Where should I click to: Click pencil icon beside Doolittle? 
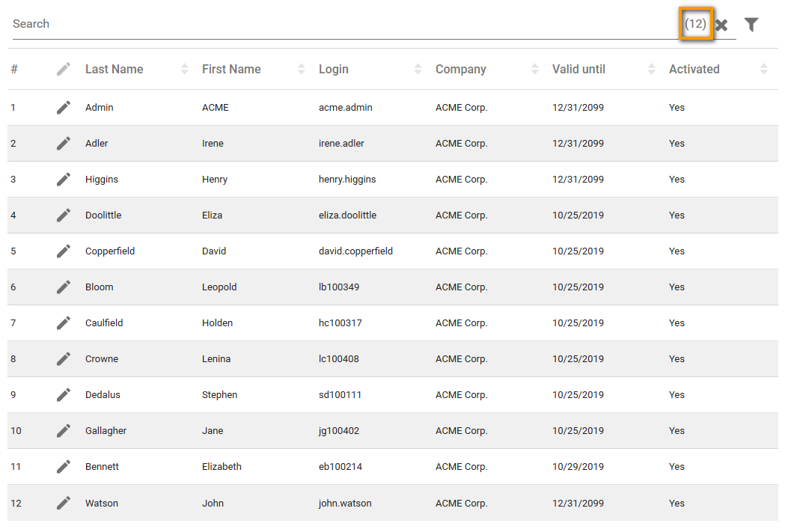(64, 215)
